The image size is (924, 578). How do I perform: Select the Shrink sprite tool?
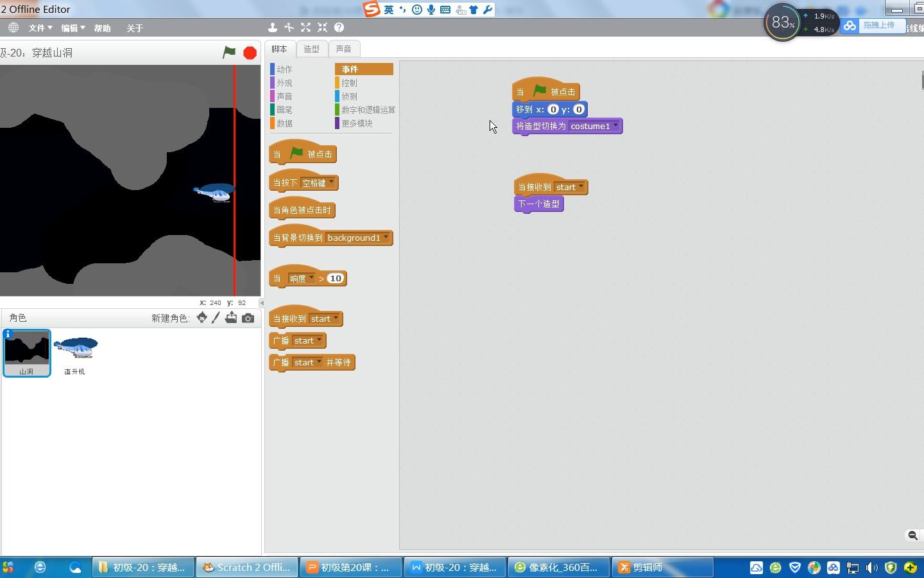click(x=322, y=28)
